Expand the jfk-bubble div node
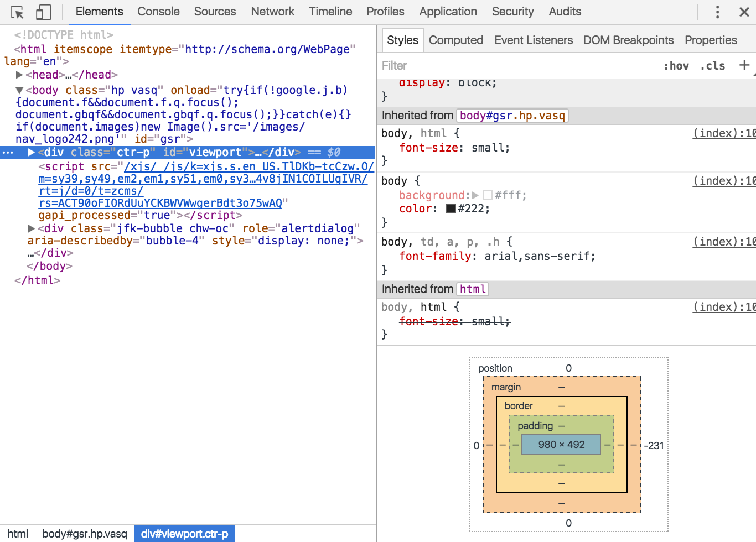The width and height of the screenshot is (756, 542). click(x=32, y=228)
